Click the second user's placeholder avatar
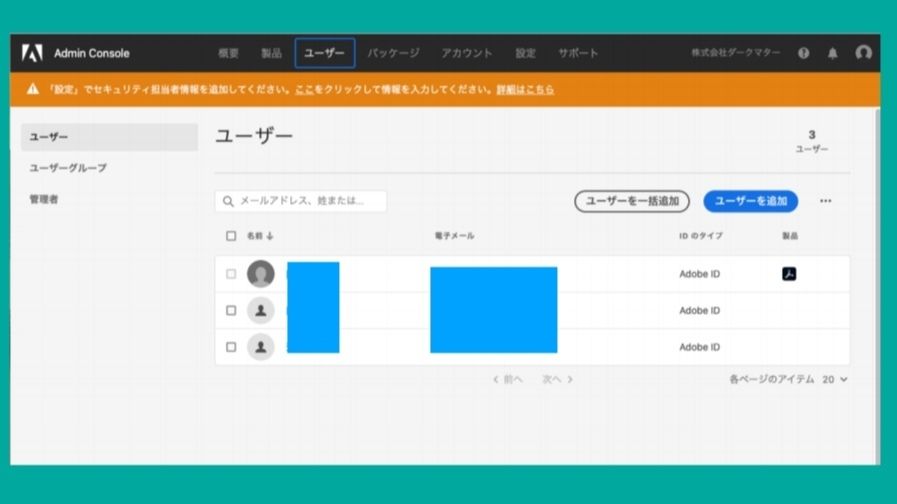The image size is (897, 504). [x=260, y=311]
